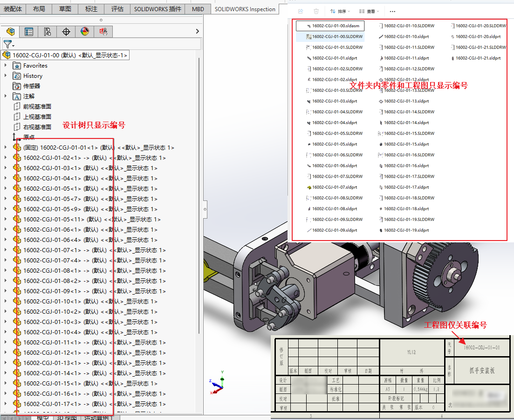Open the 排序 sort dropdown

(340, 11)
